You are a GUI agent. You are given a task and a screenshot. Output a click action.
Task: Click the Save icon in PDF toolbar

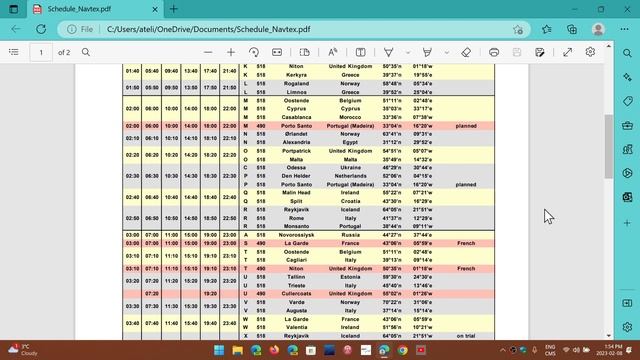coord(517,52)
